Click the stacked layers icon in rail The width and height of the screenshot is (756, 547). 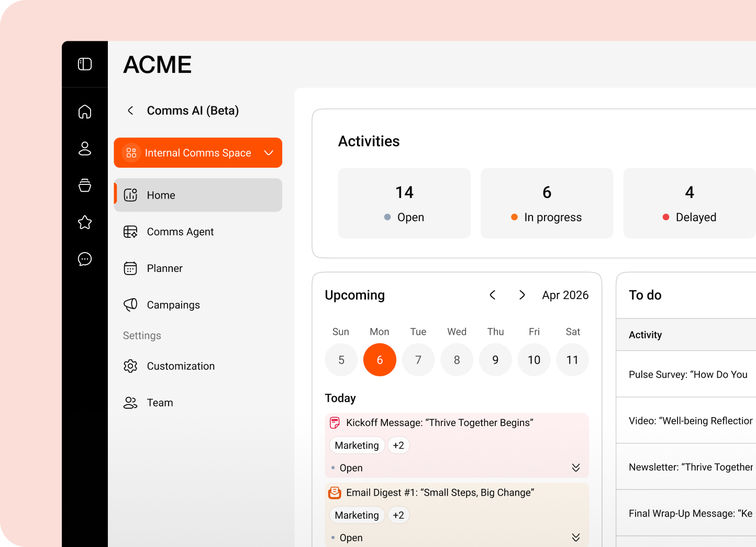coord(85,185)
